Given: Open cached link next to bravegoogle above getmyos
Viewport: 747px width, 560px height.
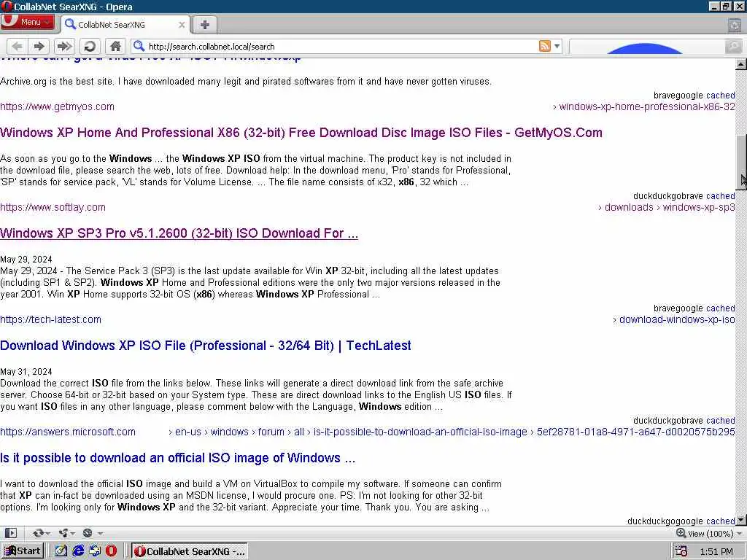Looking at the screenshot, I should pos(720,96).
